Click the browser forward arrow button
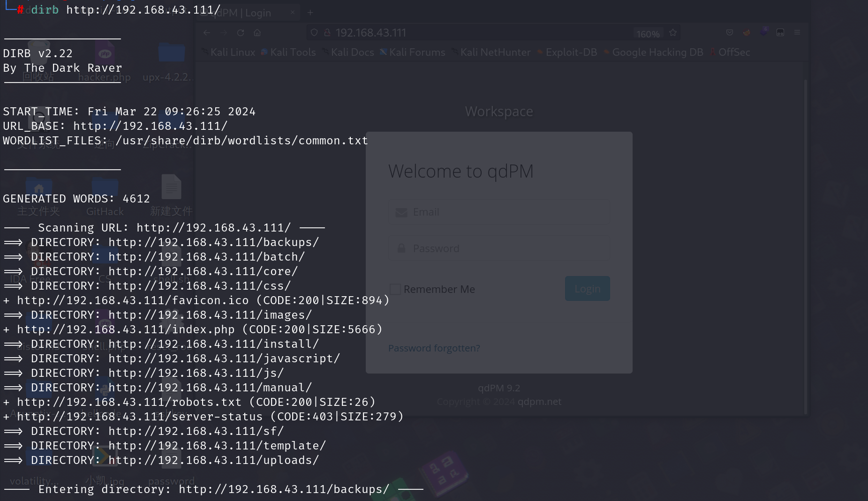This screenshot has width=868, height=501. (x=224, y=33)
